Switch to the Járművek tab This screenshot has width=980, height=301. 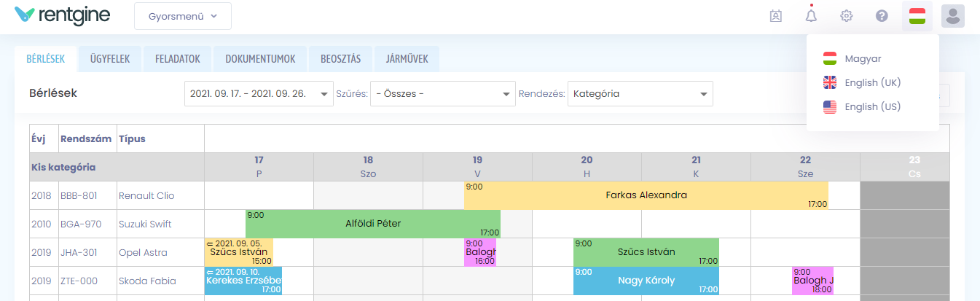click(407, 59)
